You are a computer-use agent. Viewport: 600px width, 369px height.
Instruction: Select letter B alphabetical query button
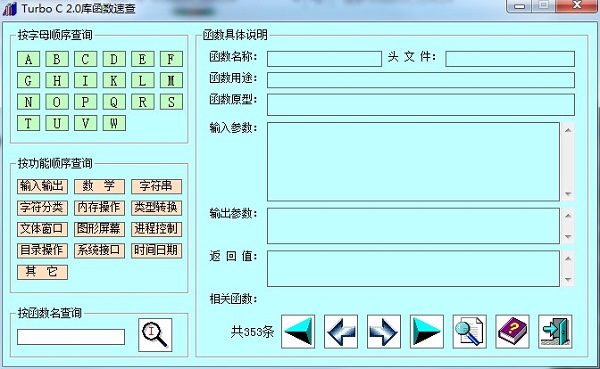pyautogui.click(x=57, y=59)
